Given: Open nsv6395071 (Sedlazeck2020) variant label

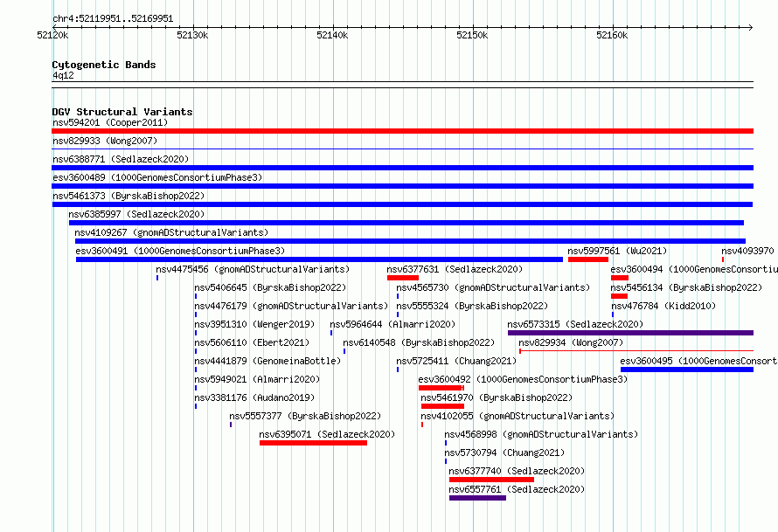Looking at the screenshot, I should coord(327,434).
